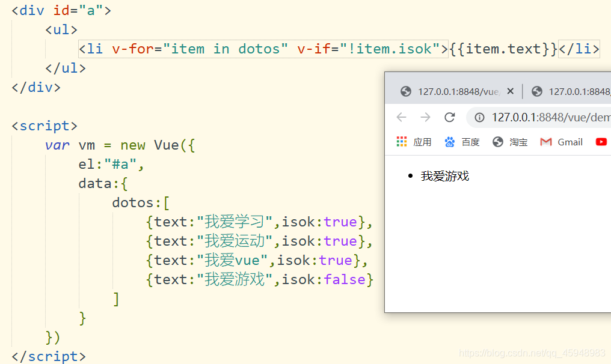
Task: Click the 我爱学习 data row
Action: click(259, 222)
